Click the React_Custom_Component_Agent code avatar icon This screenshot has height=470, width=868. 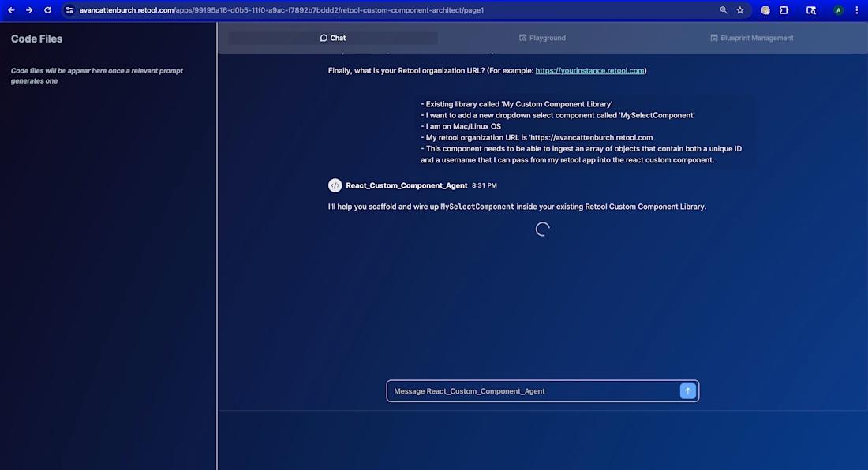pos(335,185)
